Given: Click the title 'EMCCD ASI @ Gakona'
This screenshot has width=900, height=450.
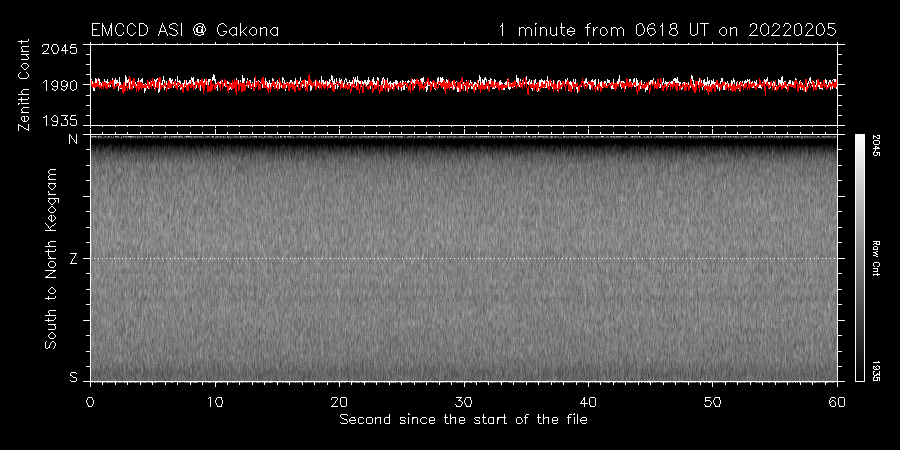Looking at the screenshot, I should tap(185, 30).
